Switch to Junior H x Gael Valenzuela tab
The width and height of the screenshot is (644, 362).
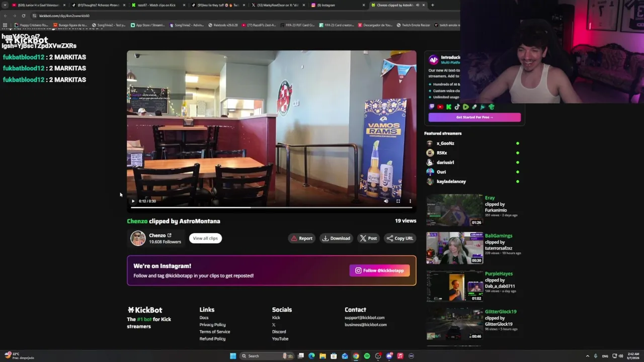coord(38,5)
